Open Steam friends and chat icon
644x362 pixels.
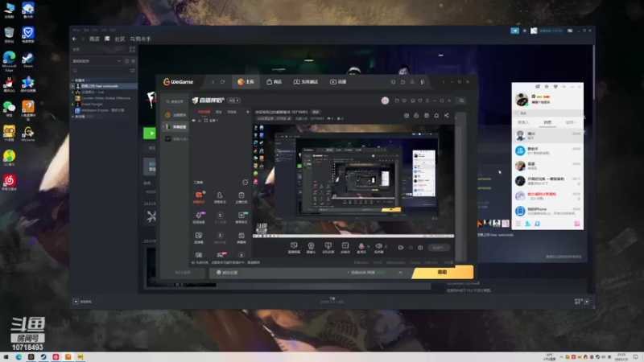click(x=582, y=302)
